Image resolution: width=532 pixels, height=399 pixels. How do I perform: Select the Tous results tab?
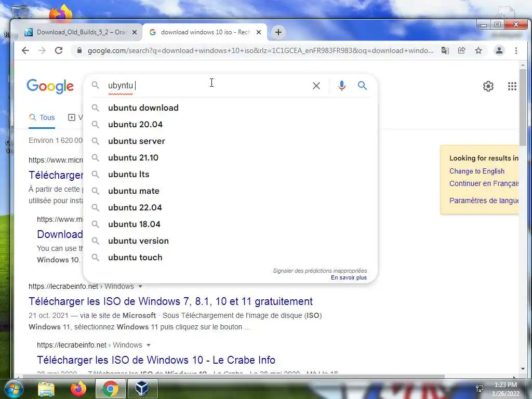(x=42, y=117)
